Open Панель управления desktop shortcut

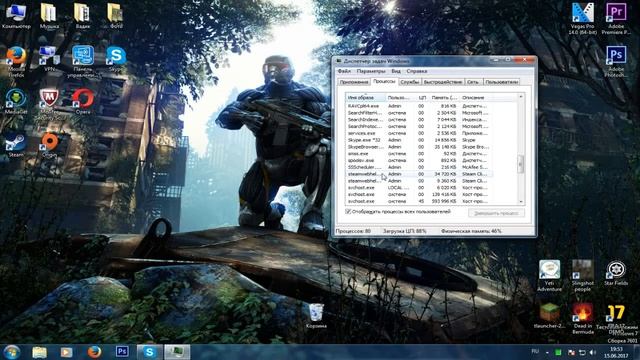point(83,61)
